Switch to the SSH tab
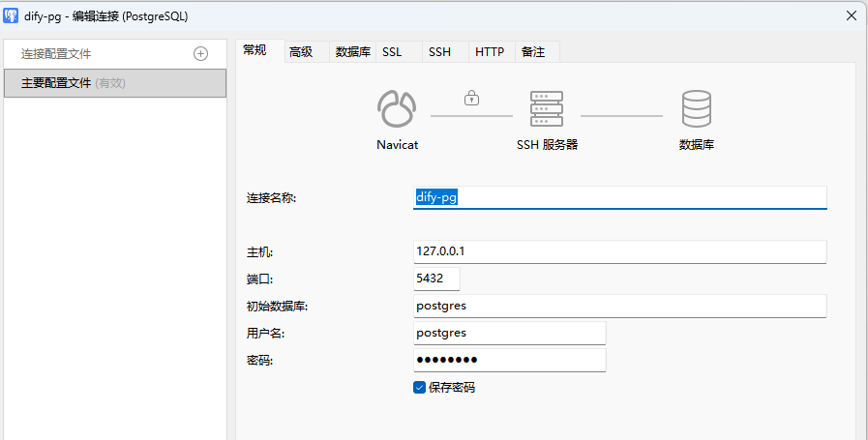 (x=446, y=52)
